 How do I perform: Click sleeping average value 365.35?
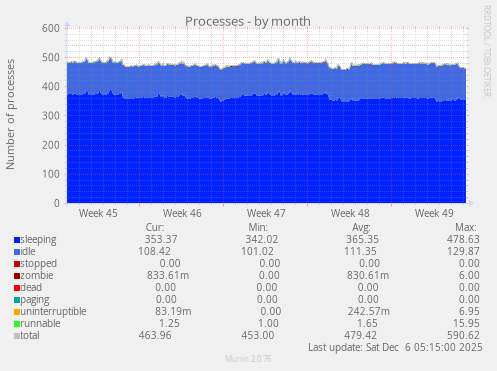362,239
